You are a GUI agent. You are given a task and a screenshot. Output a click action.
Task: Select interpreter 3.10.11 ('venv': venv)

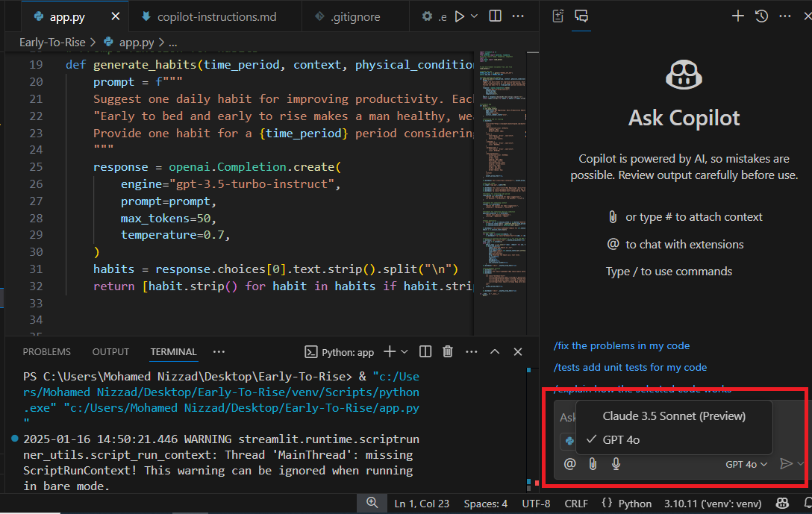pyautogui.click(x=713, y=504)
